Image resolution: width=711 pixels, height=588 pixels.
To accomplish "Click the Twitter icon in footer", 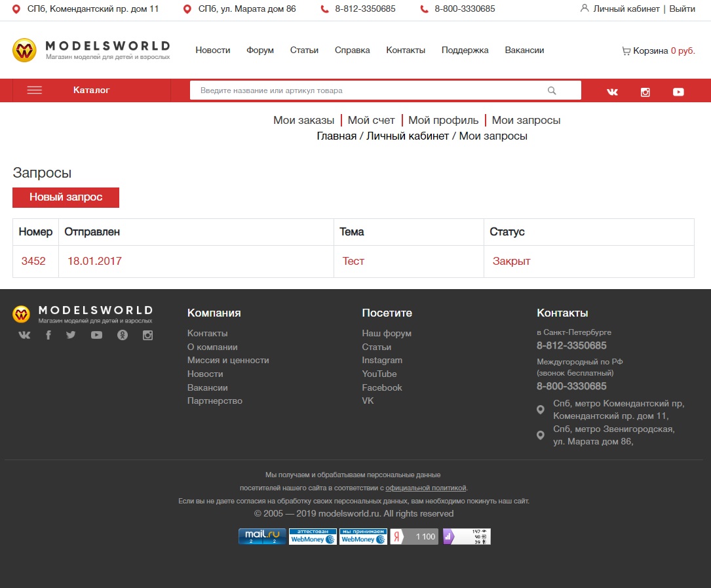I will [x=71, y=335].
